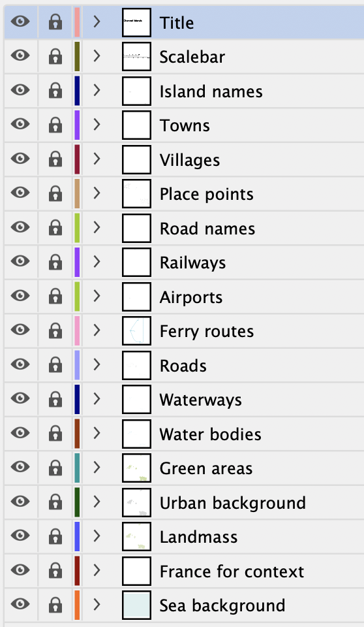Expand the Green areas layer
Image resolution: width=364 pixels, height=627 pixels.
[x=97, y=468]
